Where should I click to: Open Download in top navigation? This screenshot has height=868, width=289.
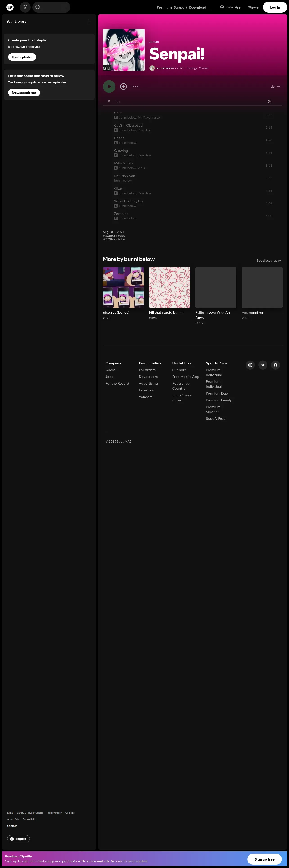[197, 7]
